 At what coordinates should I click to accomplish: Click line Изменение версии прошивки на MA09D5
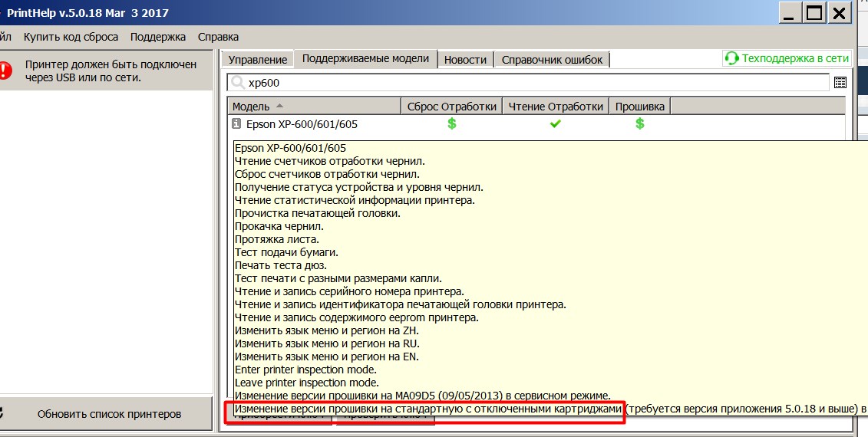[x=423, y=396]
